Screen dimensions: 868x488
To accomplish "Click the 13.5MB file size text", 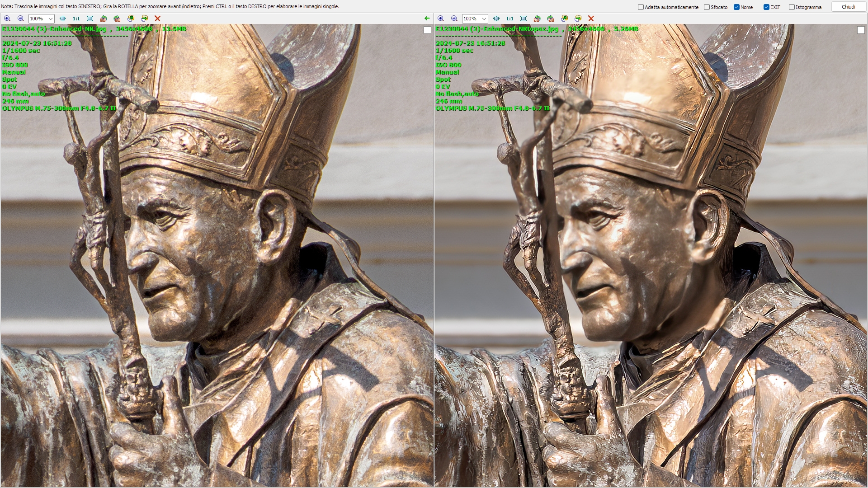I will point(174,29).
